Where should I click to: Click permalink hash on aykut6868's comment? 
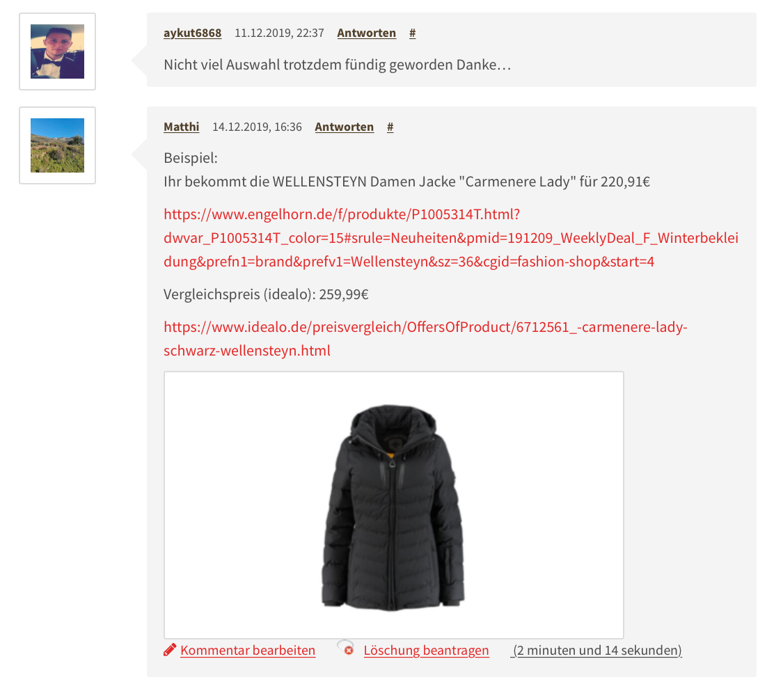412,33
